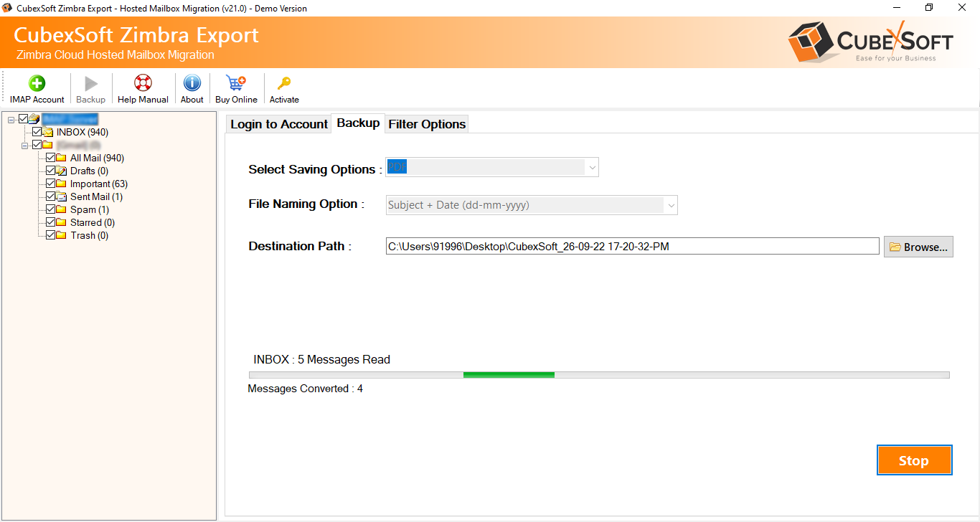
Task: Click the Sent Mail folder icon
Action: 62,196
